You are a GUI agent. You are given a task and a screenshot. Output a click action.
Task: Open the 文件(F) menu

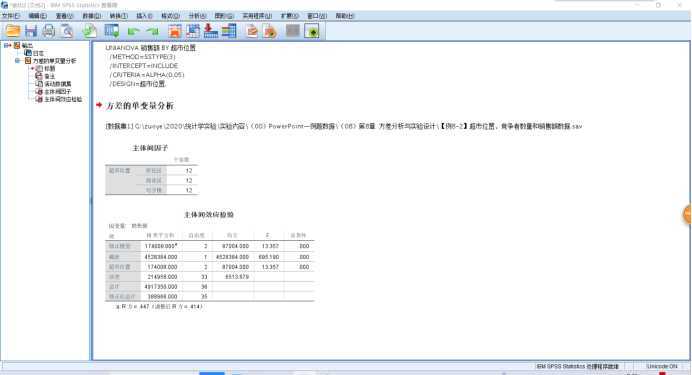(x=11, y=16)
